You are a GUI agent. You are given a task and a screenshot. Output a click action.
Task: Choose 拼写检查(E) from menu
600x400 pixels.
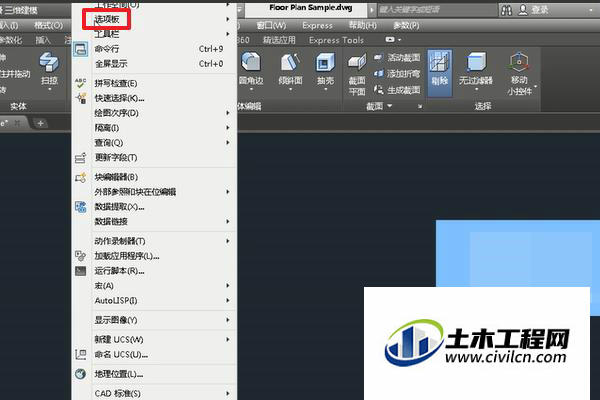pos(154,83)
